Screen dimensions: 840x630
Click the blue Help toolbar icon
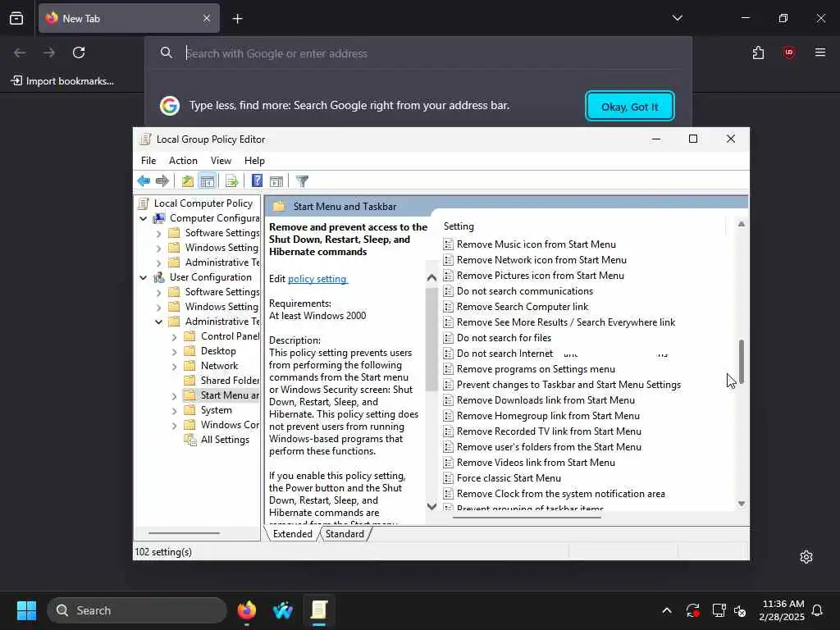coord(257,181)
